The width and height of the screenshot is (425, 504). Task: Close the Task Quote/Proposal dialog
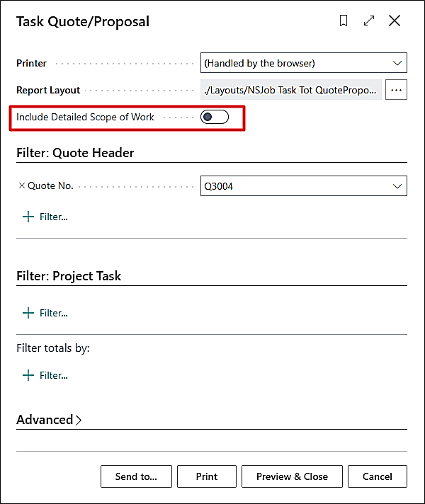[395, 21]
